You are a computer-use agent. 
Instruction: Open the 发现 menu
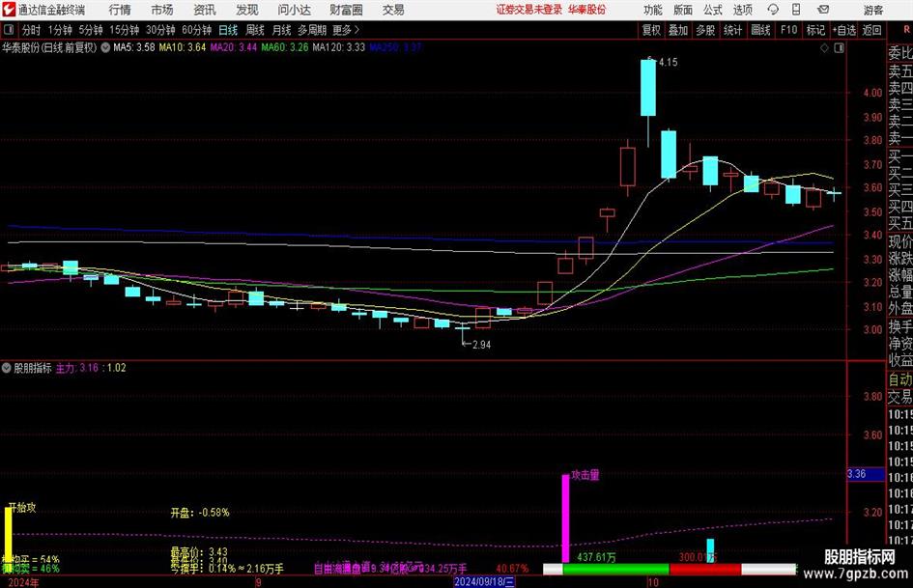coord(247,10)
